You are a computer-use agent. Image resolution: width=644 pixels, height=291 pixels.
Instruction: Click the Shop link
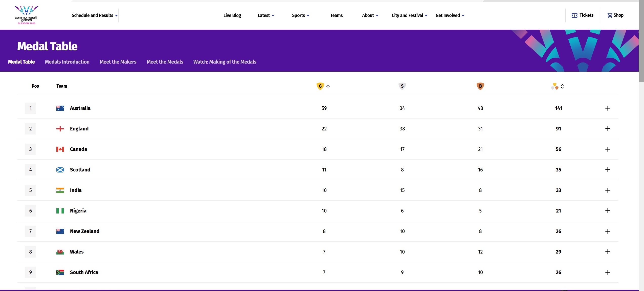(615, 15)
